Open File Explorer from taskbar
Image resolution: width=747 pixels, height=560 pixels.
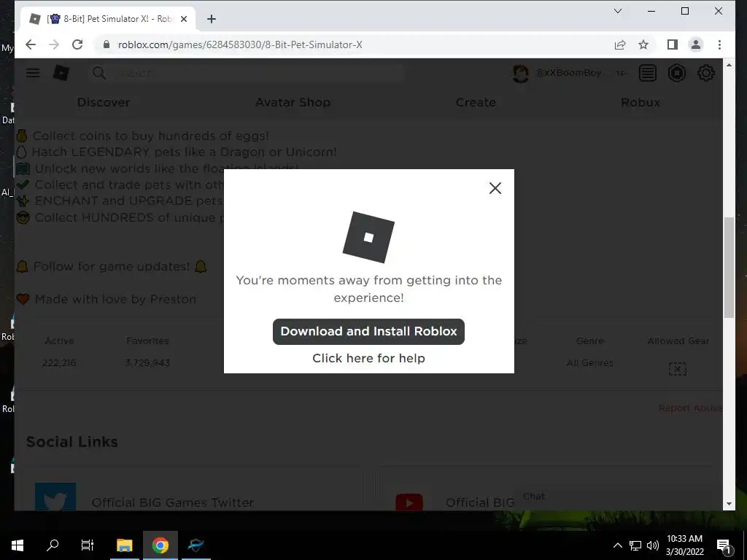tap(125, 545)
